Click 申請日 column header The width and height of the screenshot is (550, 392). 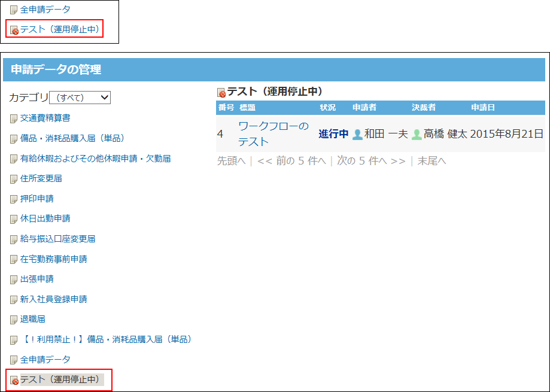(x=483, y=107)
